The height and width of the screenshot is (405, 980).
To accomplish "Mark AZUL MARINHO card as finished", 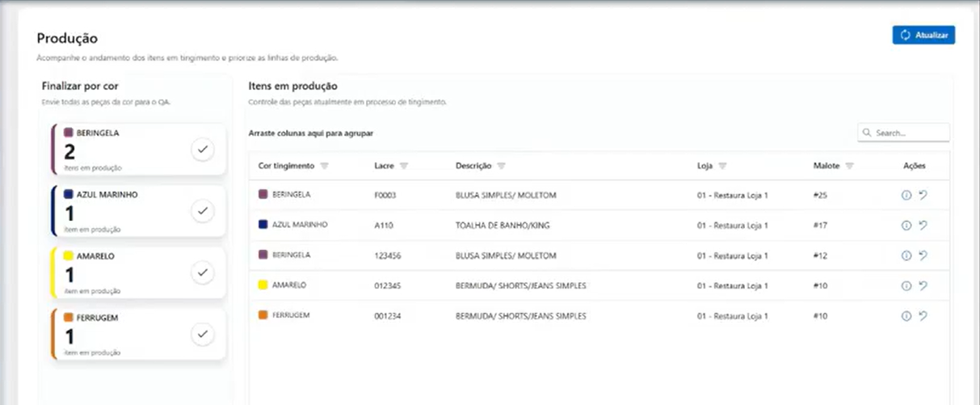I will pos(202,211).
